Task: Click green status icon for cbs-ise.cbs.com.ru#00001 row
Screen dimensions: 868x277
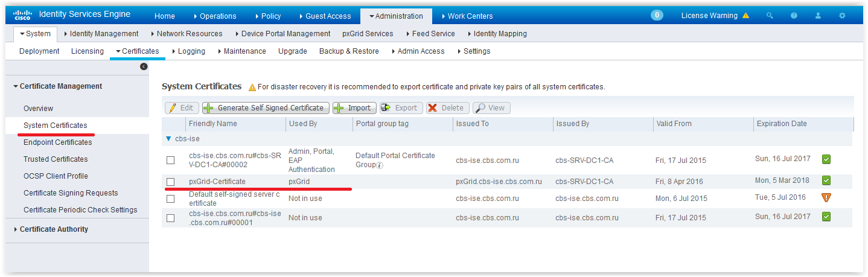Action: [x=826, y=216]
